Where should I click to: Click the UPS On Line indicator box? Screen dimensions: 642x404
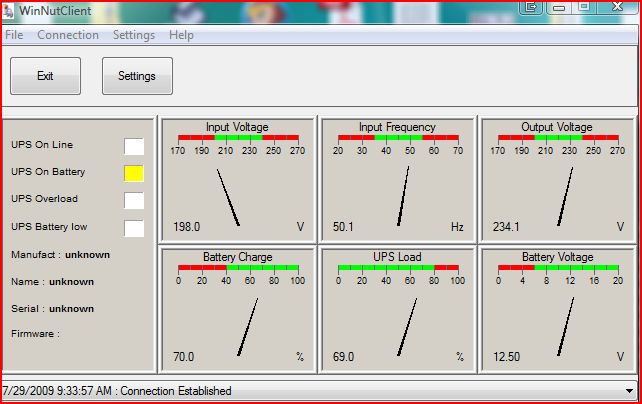(x=134, y=146)
